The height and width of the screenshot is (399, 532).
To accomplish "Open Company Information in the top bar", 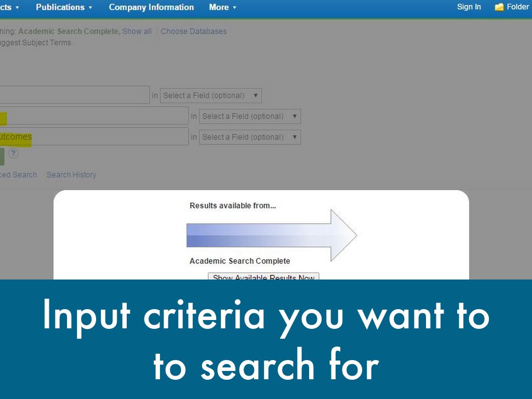I will pyautogui.click(x=151, y=7).
